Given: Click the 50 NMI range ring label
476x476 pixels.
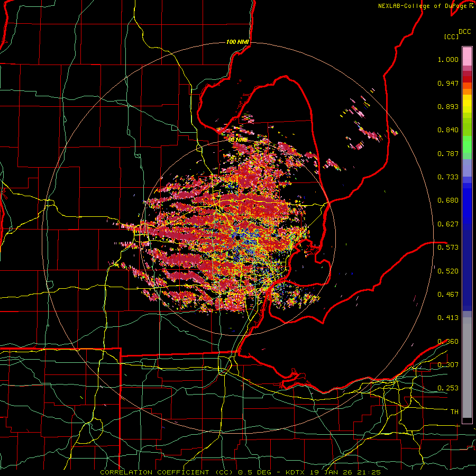Looking at the screenshot, I should coord(237,140).
